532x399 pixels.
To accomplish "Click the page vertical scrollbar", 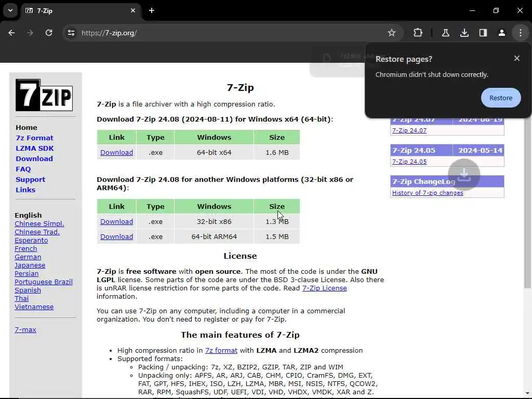I will click(x=528, y=204).
